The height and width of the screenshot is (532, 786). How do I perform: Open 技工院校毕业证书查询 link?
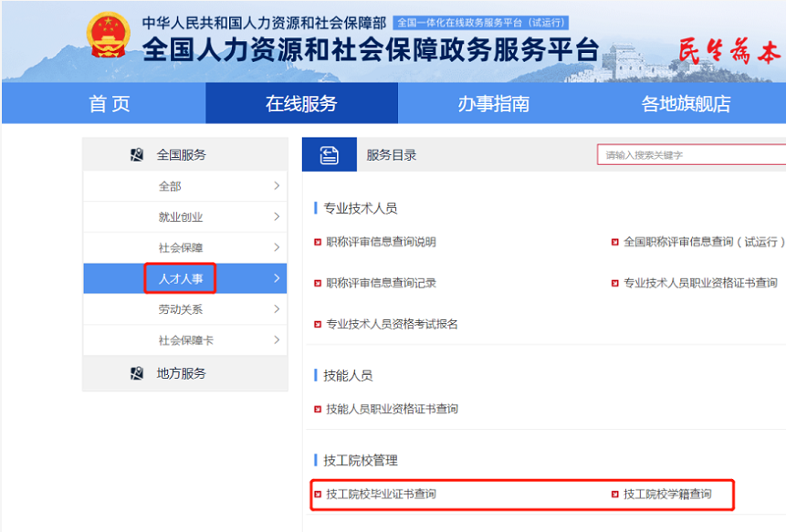pyautogui.click(x=381, y=495)
